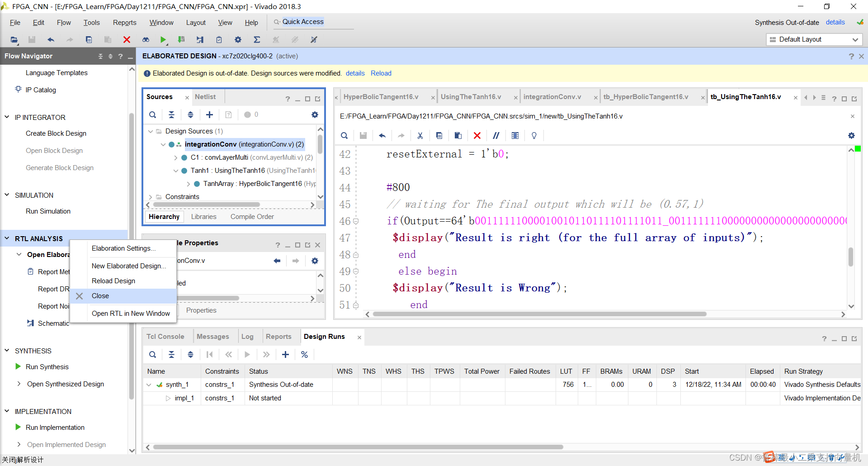Image resolution: width=868 pixels, height=466 pixels.
Task: Open the Default Layout dropdown
Action: coord(814,39)
